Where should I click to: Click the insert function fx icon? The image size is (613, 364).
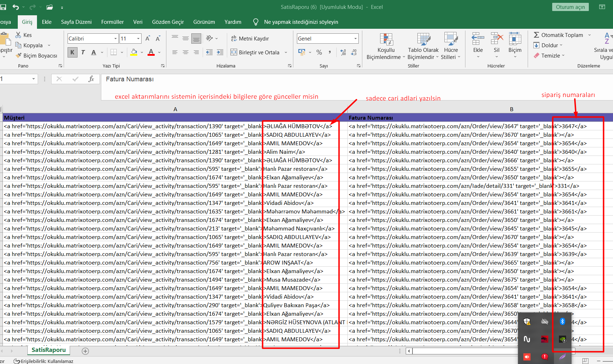click(x=91, y=79)
